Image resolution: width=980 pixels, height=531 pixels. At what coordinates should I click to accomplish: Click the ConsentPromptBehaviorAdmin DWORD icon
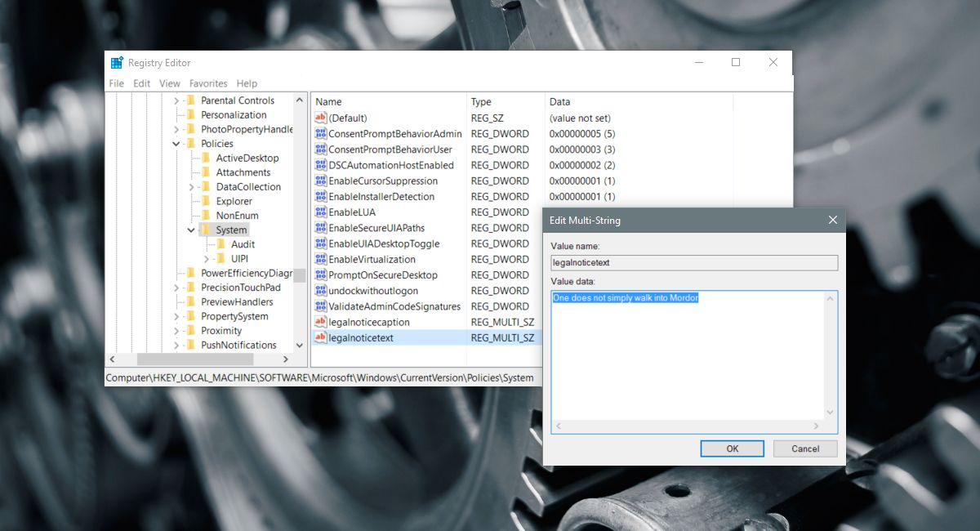(x=321, y=133)
